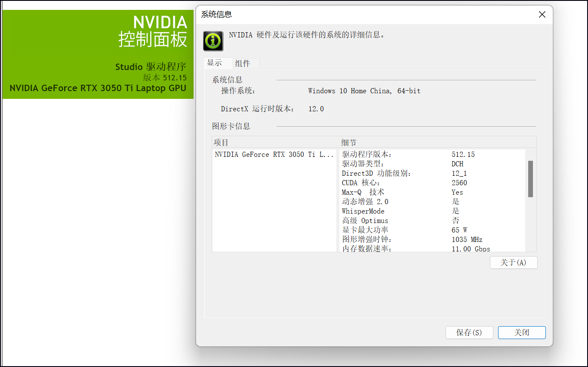Close the 系统信息 dialog with X
Viewport: 588px width, 367px height.
(x=542, y=15)
